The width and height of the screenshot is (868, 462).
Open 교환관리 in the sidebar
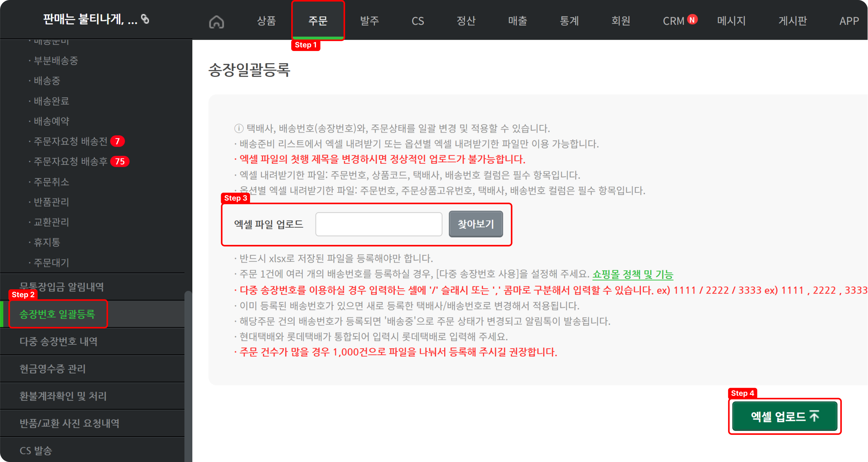click(51, 222)
